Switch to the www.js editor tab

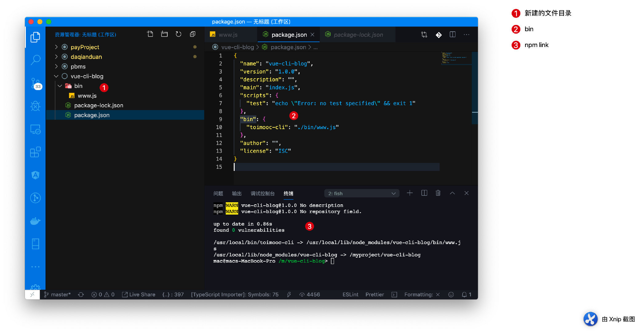(228, 35)
